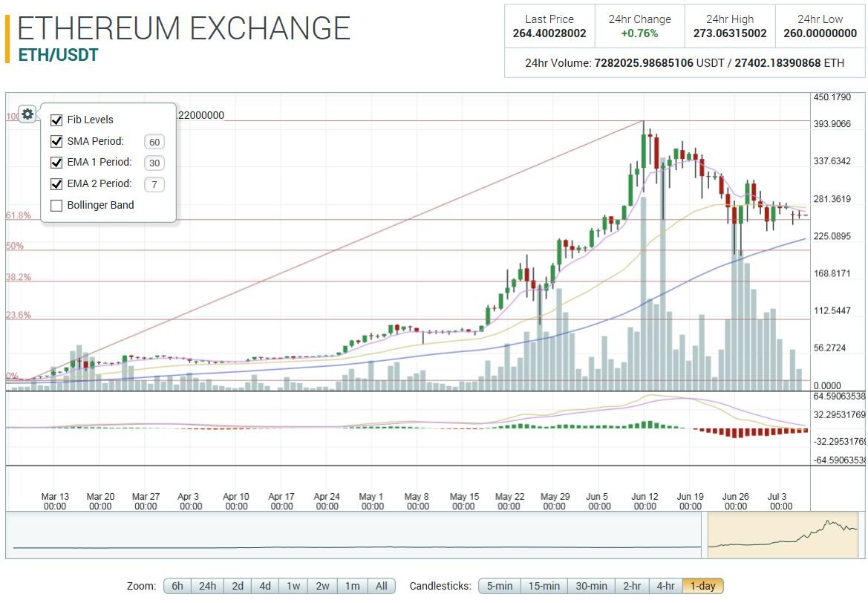Screen dimensions: 868x603
Task: Set zoom to 1m
Action: [353, 586]
